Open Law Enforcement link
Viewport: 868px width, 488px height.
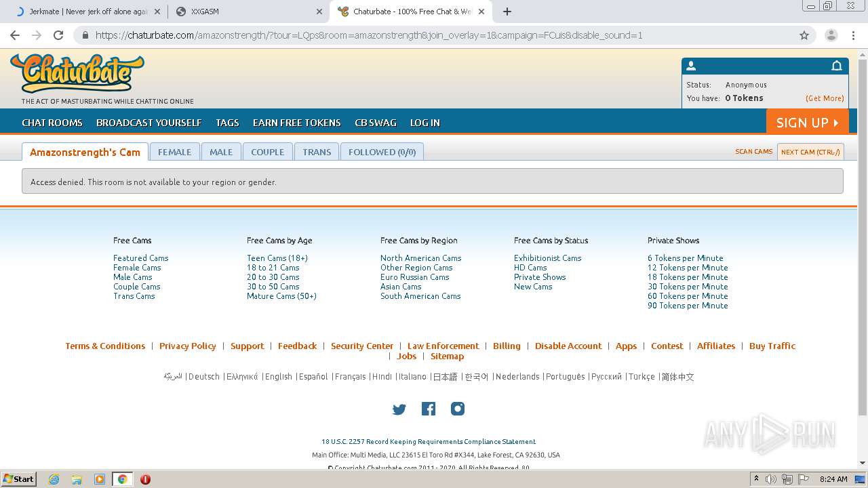click(x=443, y=346)
